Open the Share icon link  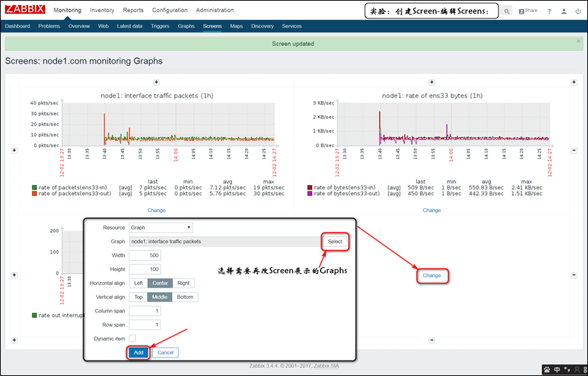[528, 11]
